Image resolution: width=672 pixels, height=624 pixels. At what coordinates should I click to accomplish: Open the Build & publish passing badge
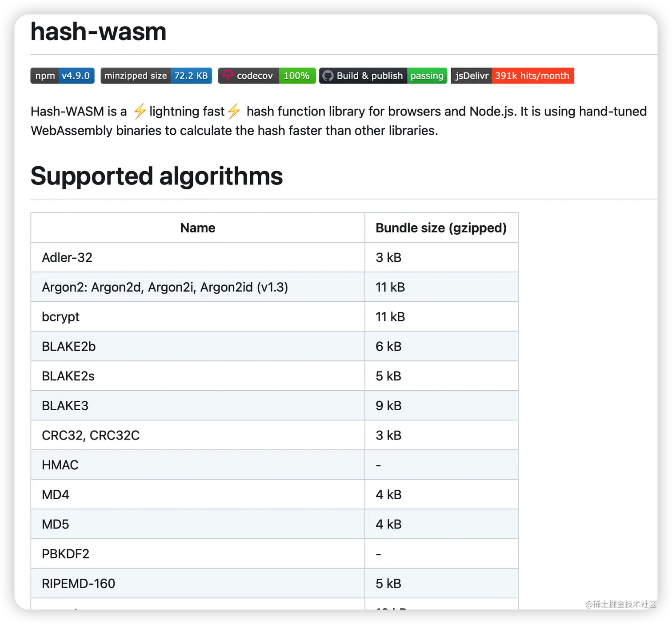(x=383, y=76)
